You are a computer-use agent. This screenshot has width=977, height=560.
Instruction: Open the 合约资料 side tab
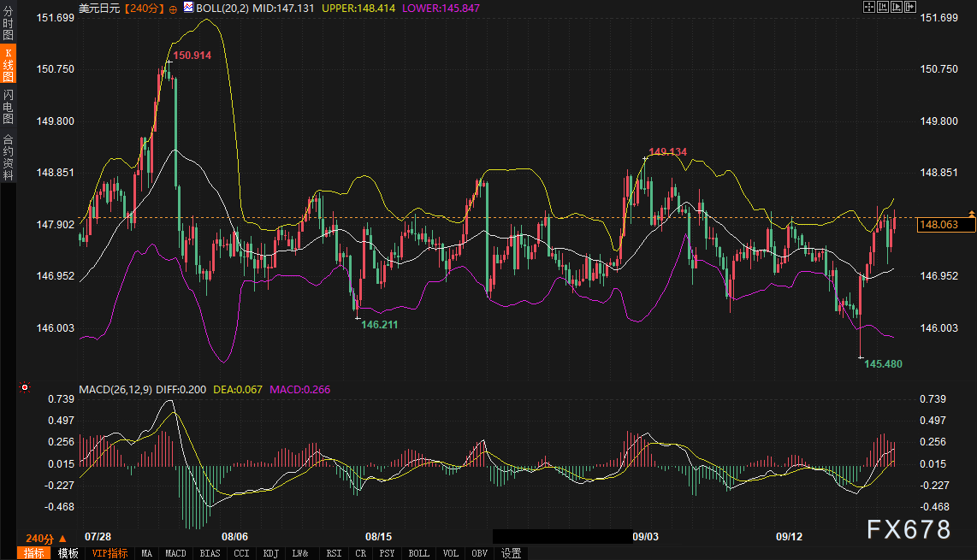tap(8, 156)
